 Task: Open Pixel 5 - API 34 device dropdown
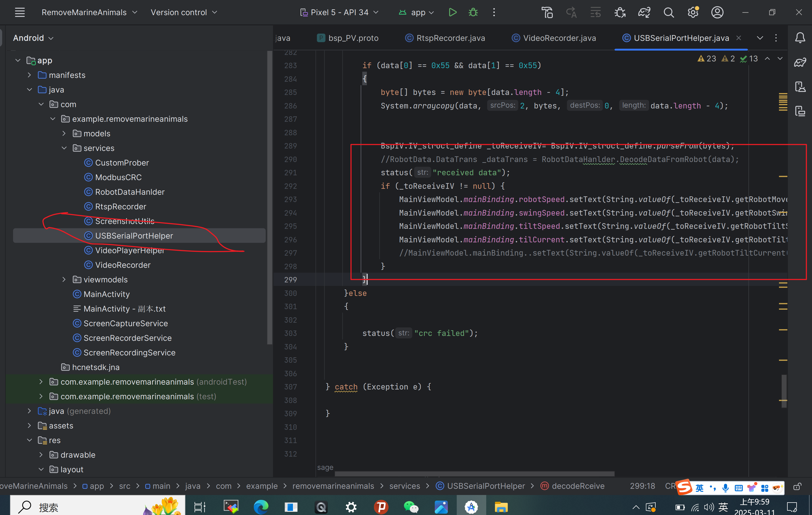[339, 12]
